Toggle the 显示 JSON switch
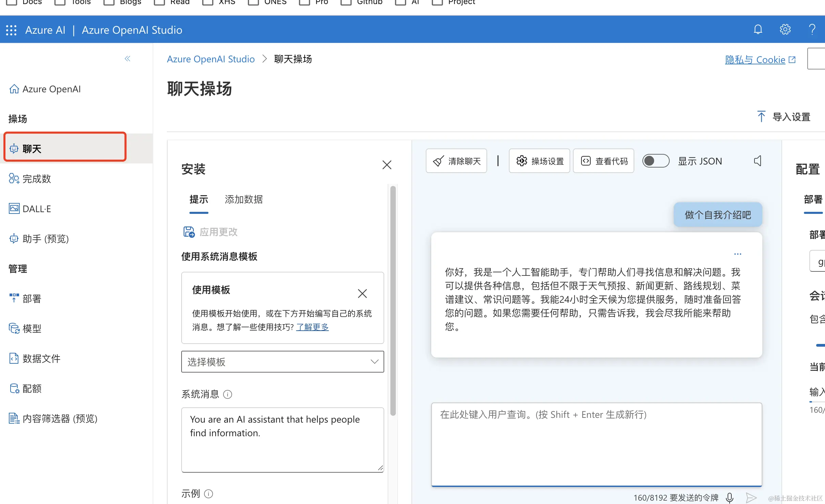Image resolution: width=825 pixels, height=504 pixels. (x=656, y=161)
